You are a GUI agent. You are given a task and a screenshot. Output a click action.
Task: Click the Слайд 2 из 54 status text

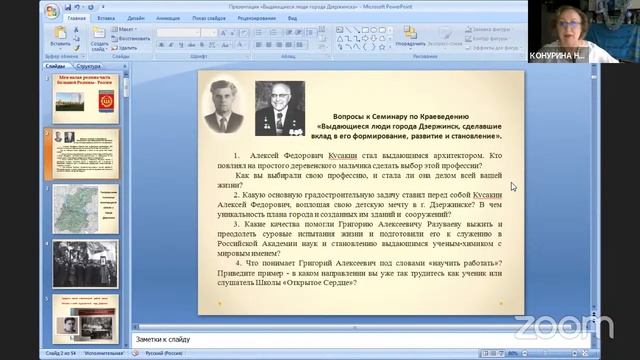click(61, 353)
